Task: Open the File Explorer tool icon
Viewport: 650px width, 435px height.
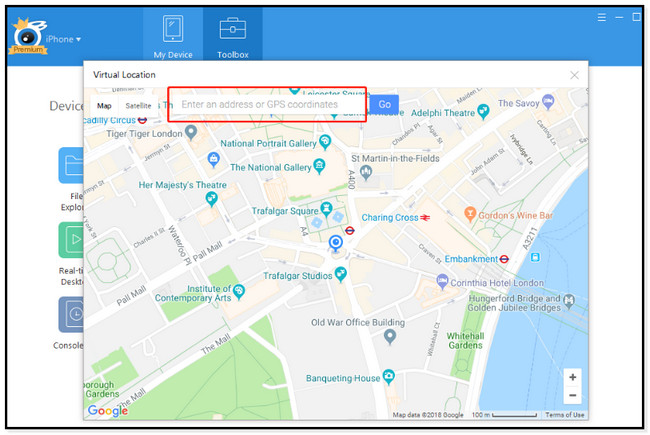Action: pyautogui.click(x=71, y=165)
